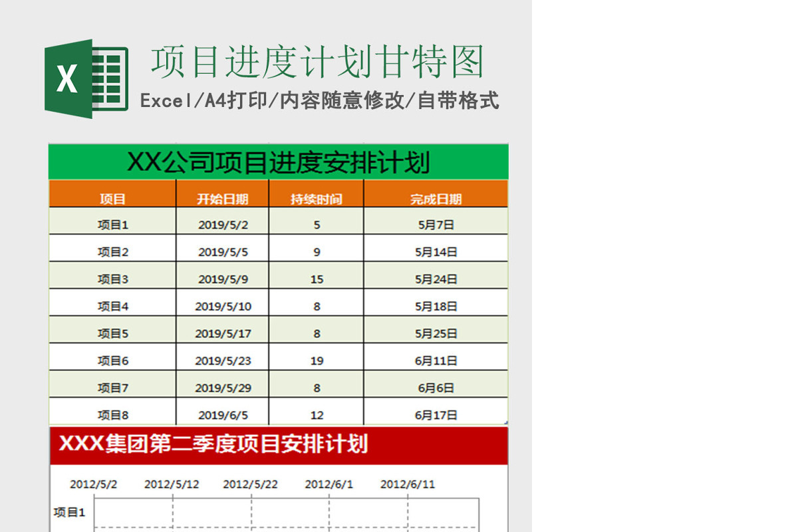Viewport: 798px width, 532px height.
Task: Click start date 2019/5/29
Action: (x=223, y=388)
